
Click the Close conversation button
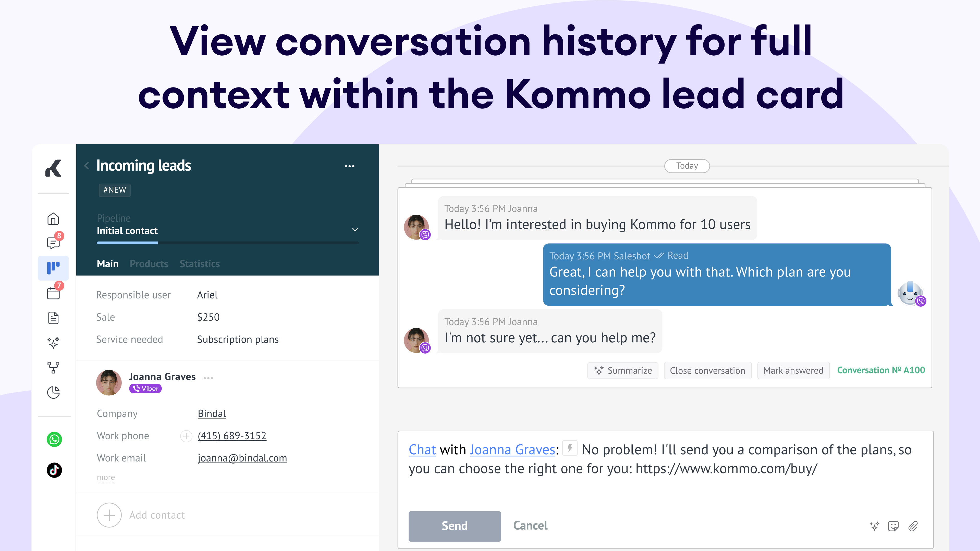[x=707, y=370]
